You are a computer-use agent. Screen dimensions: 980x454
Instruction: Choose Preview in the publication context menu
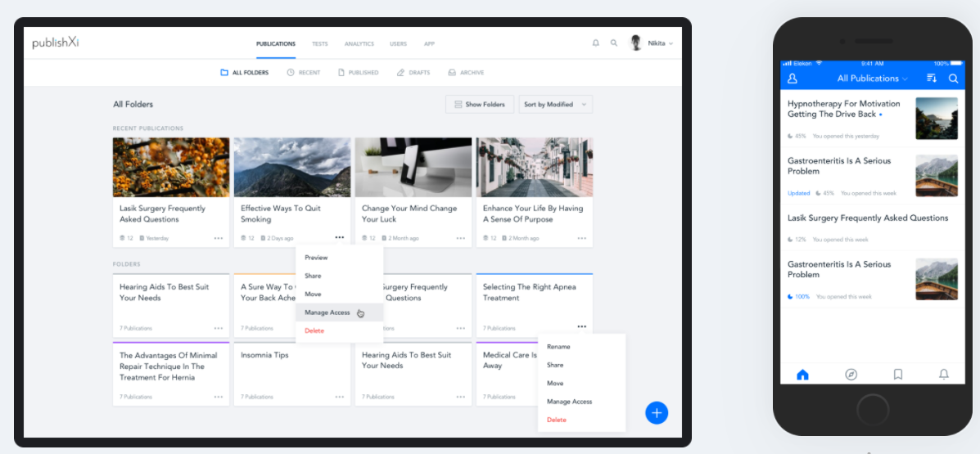340,258
